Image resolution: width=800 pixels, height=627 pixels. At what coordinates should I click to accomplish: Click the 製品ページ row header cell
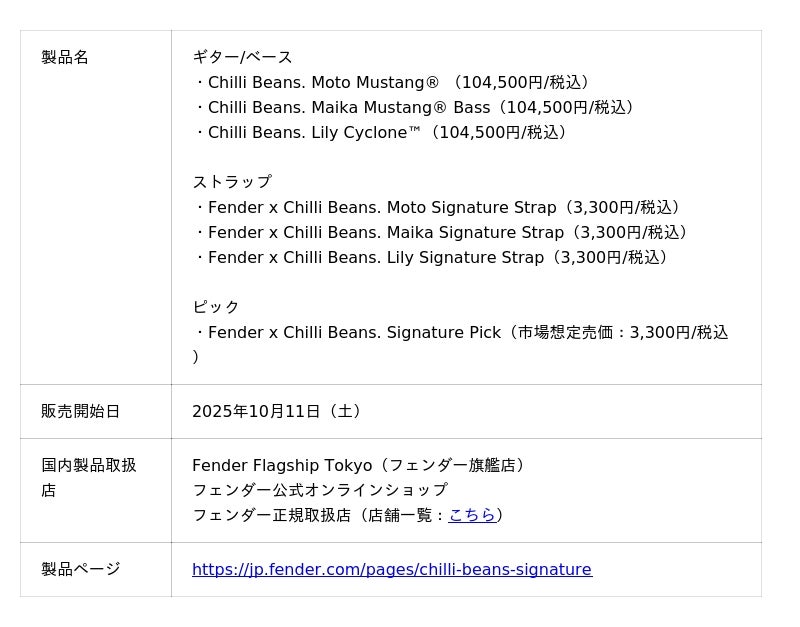[x=80, y=569]
